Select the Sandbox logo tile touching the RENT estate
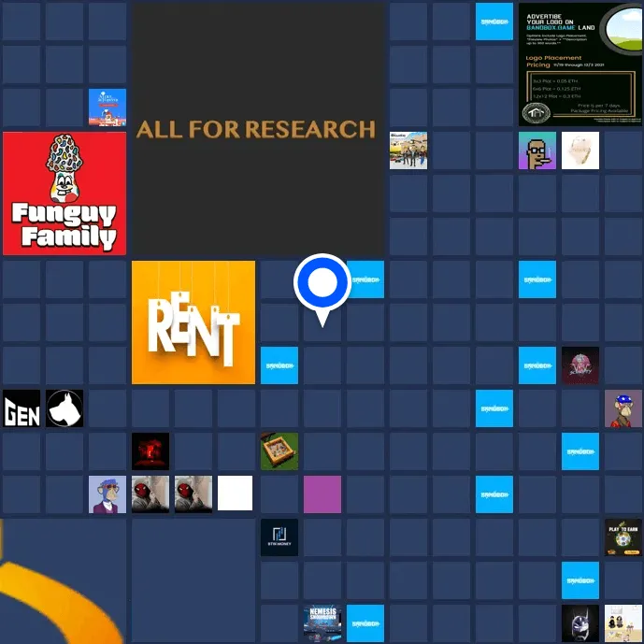This screenshot has width=644, height=644. [279, 365]
